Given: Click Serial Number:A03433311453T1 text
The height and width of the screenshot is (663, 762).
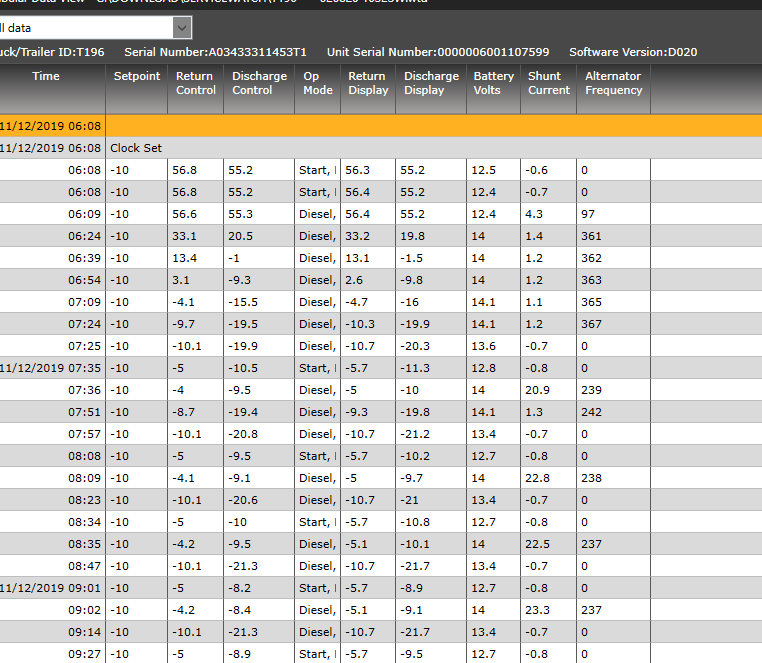Looking at the screenshot, I should 215,52.
